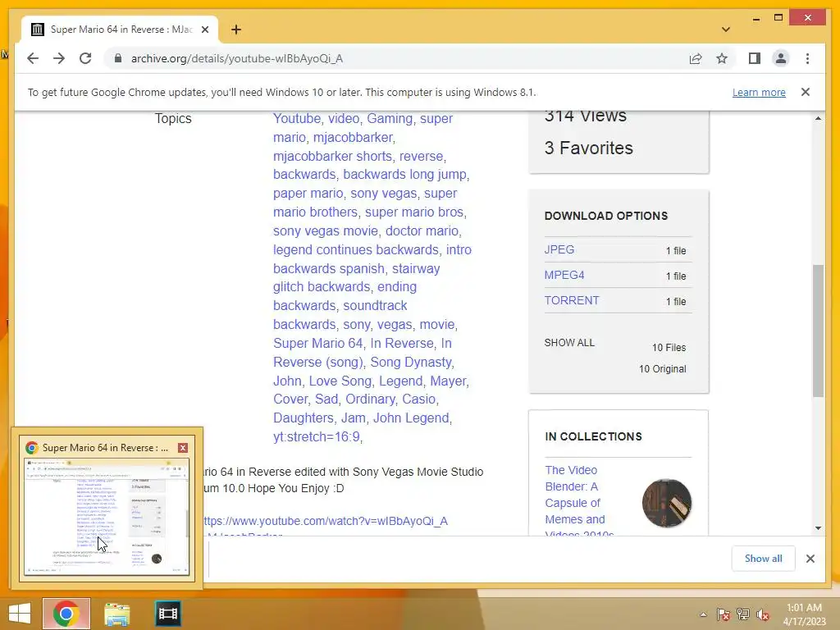Image resolution: width=840 pixels, height=630 pixels.
Task: Open the Chrome side panel
Action: (755, 58)
